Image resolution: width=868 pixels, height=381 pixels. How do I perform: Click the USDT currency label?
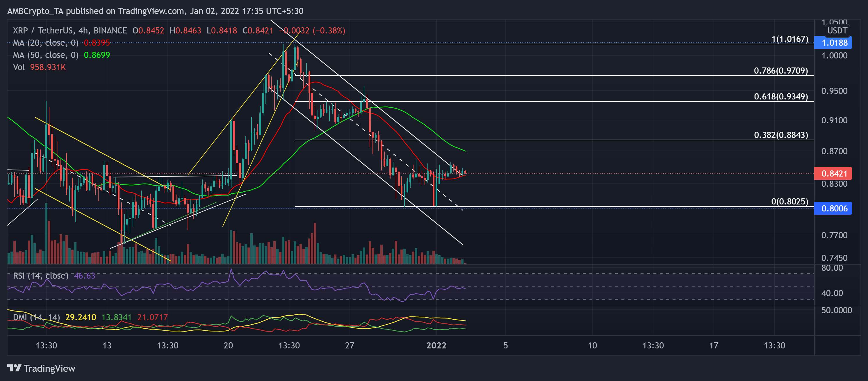coord(837,31)
